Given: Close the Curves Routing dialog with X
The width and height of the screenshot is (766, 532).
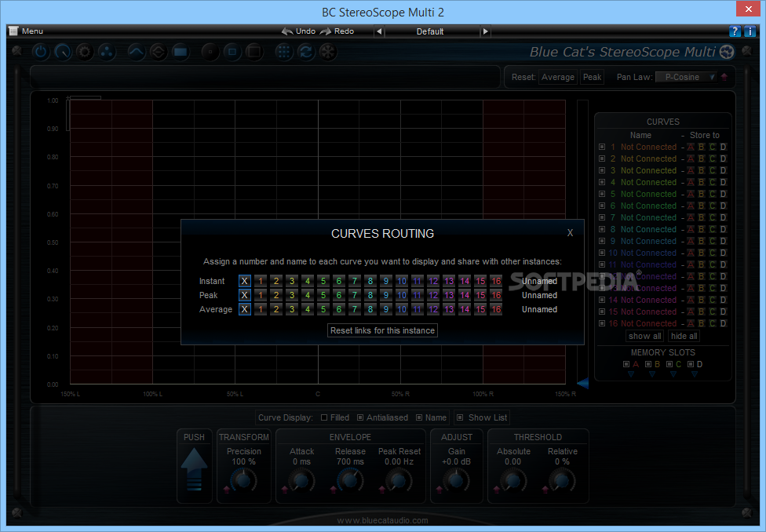Looking at the screenshot, I should coord(570,233).
